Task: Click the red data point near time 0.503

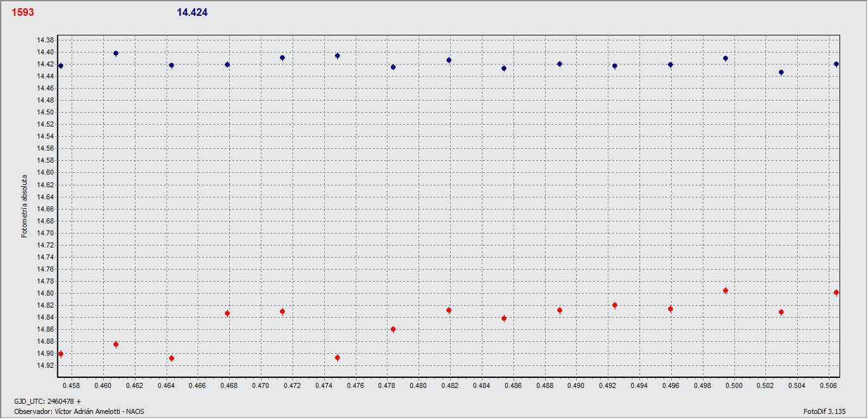Action: tap(781, 312)
